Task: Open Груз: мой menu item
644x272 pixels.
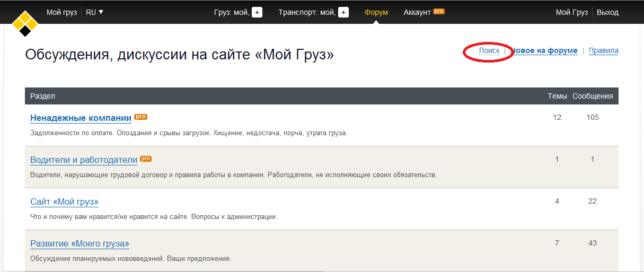Action: tap(232, 12)
